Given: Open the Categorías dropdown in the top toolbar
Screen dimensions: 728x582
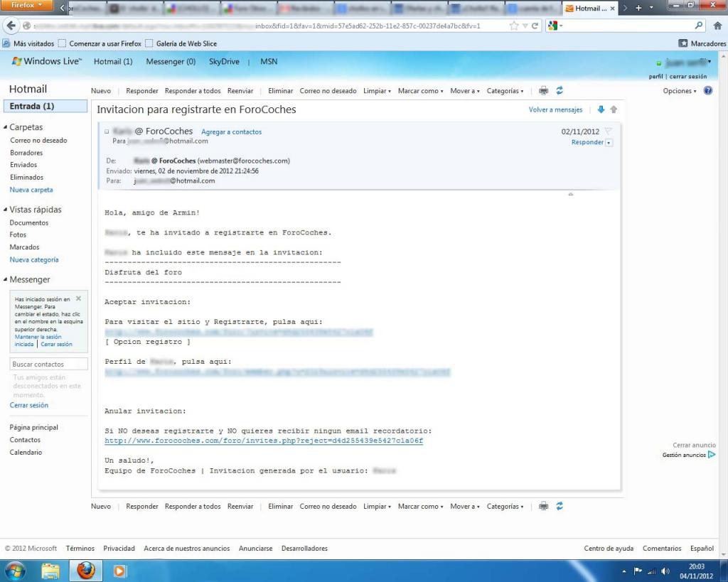Looking at the screenshot, I should click(505, 91).
